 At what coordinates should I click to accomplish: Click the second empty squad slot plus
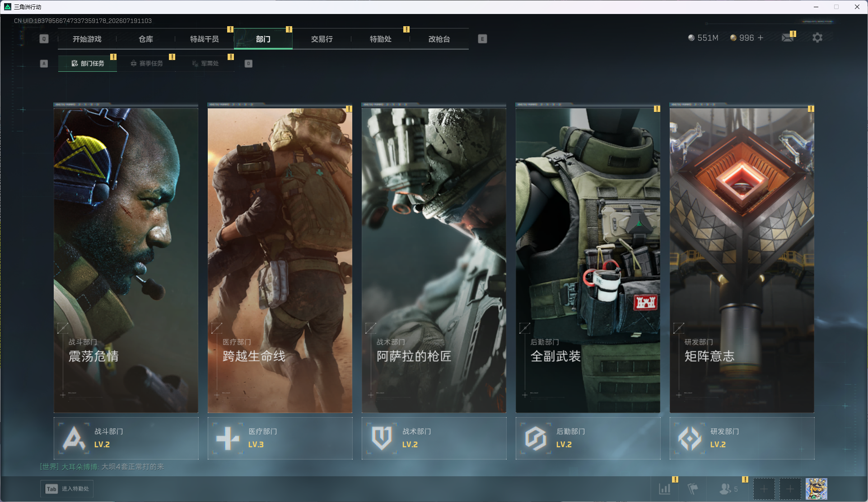click(790, 489)
